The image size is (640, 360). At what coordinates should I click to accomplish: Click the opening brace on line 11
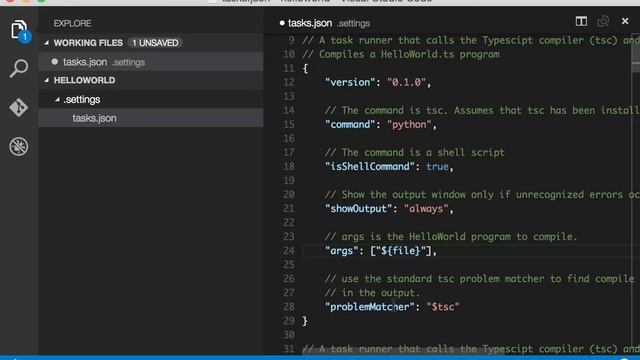point(305,68)
